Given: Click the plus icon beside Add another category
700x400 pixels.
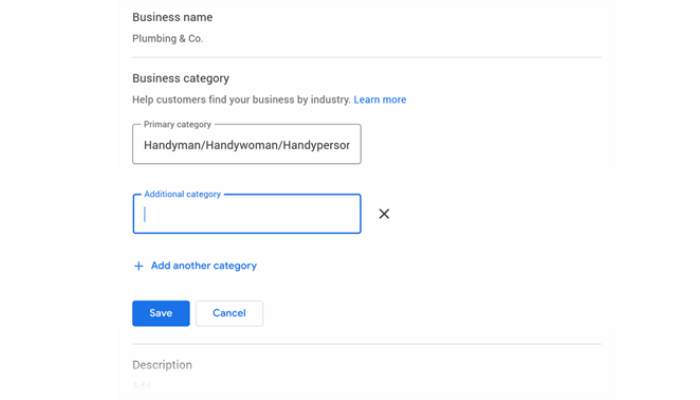Looking at the screenshot, I should (139, 266).
